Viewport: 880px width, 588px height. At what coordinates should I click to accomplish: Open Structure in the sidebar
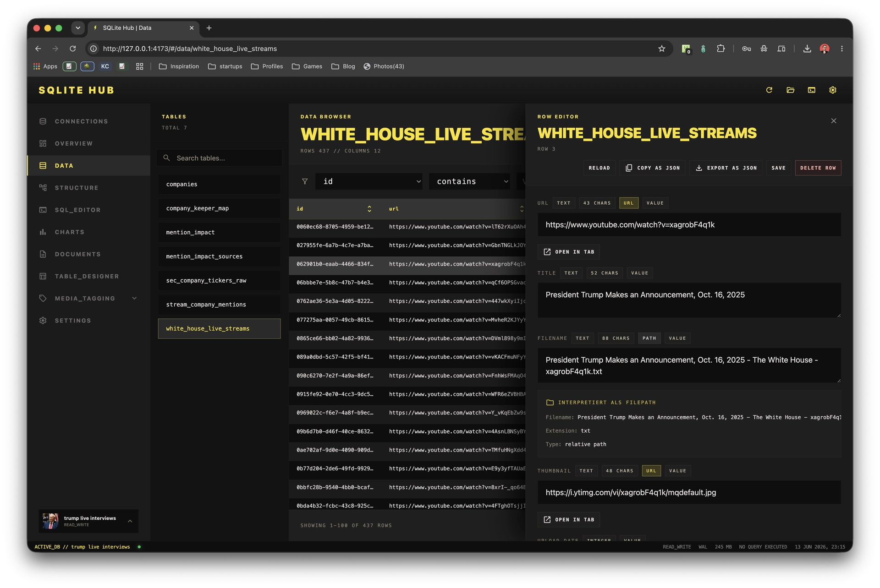pos(88,188)
